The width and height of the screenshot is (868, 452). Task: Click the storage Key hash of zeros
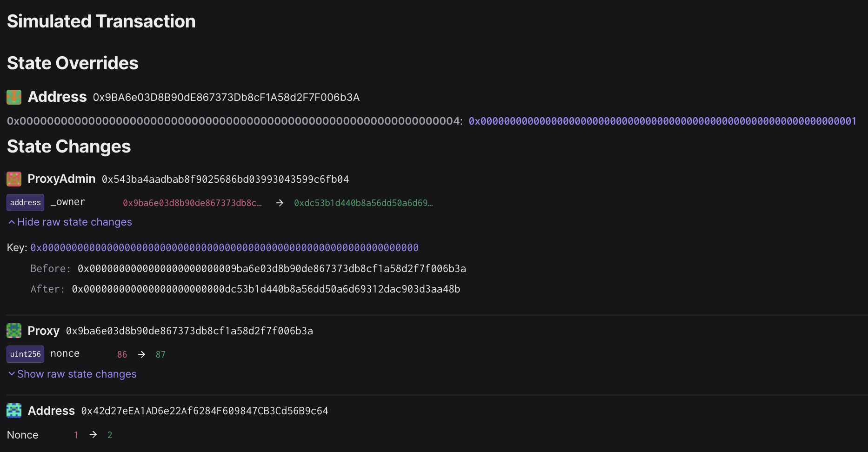[x=224, y=248]
